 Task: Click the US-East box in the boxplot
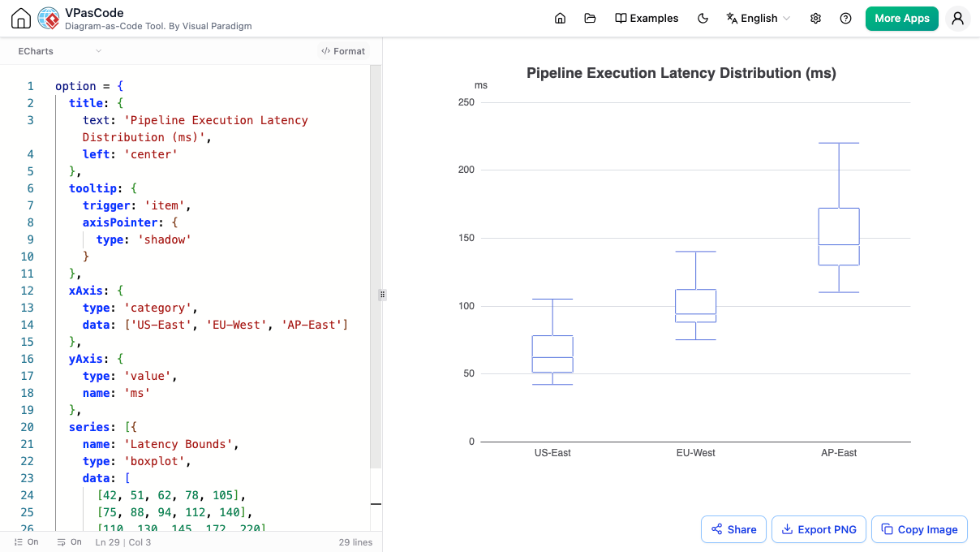[552, 354]
